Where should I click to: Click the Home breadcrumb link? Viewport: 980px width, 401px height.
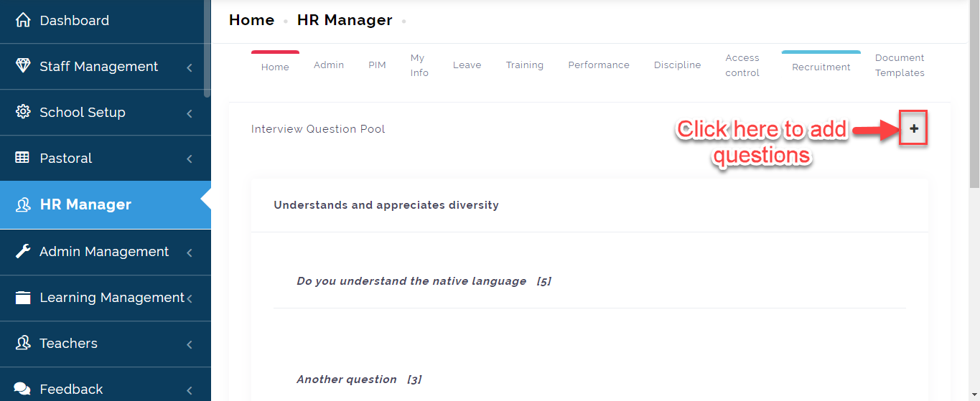pyautogui.click(x=251, y=20)
